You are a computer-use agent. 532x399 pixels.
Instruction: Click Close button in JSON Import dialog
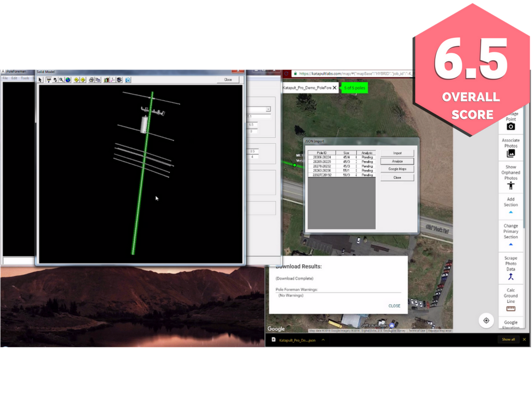[x=397, y=178]
